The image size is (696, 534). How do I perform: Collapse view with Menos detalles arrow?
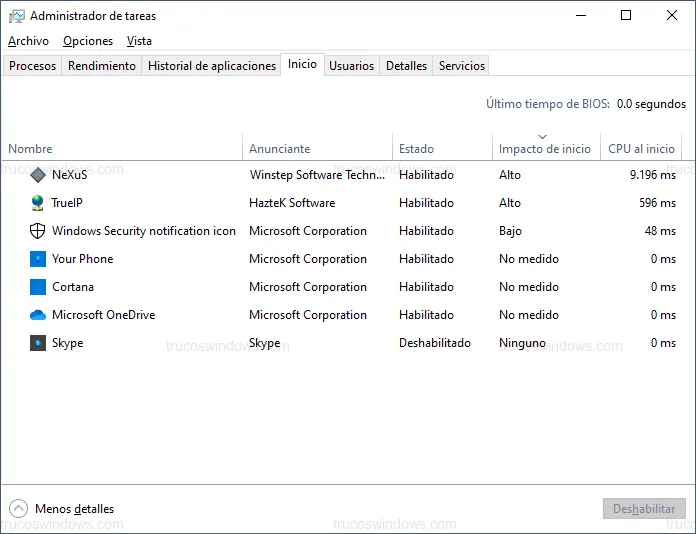[x=18, y=509]
